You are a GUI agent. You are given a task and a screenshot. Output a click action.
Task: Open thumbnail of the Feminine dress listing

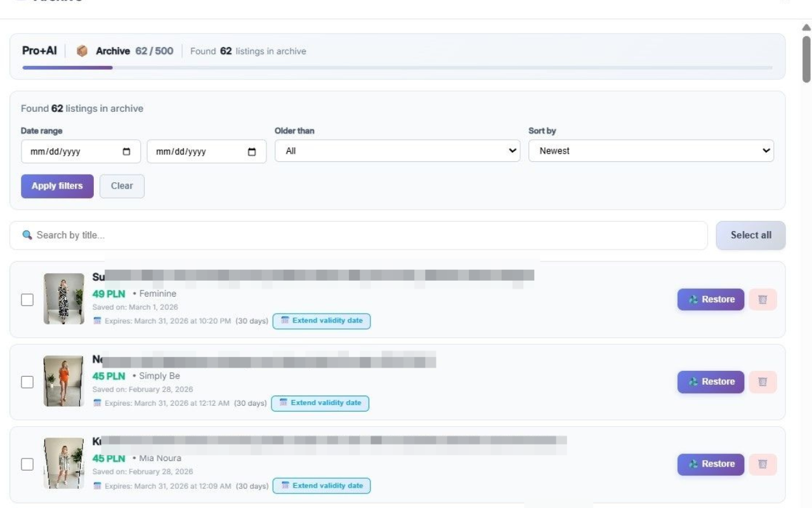pyautogui.click(x=63, y=299)
